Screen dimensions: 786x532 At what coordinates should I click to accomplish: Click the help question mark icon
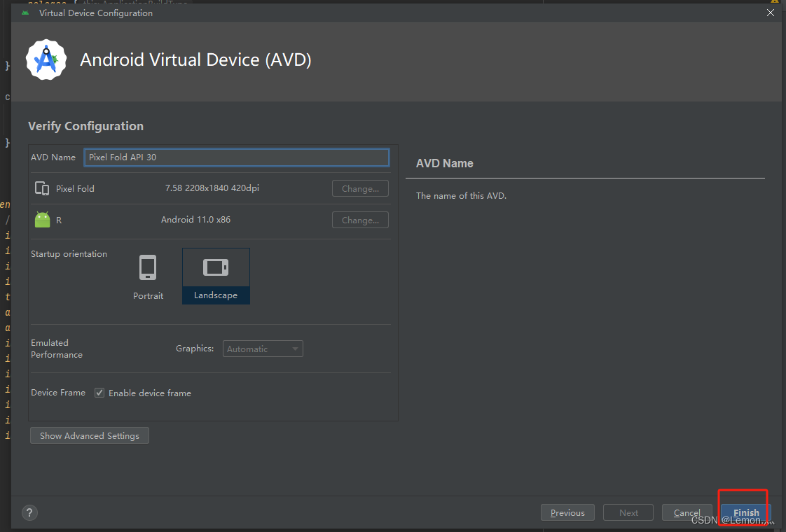tap(29, 512)
